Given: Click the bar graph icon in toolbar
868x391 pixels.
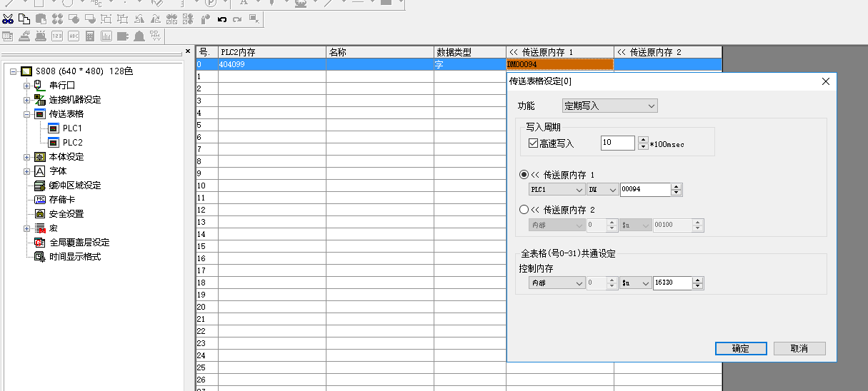Looking at the screenshot, I should pyautogui.click(x=106, y=36).
